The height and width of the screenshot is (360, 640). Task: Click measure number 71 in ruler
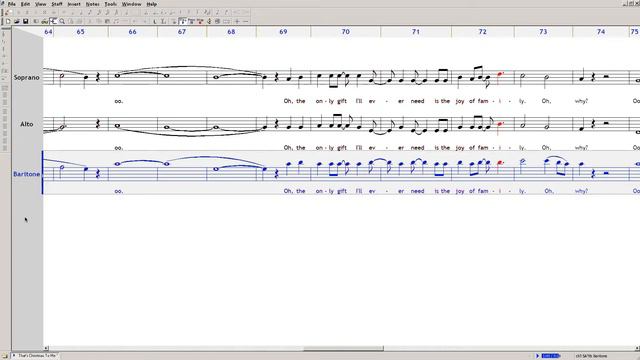(416, 31)
